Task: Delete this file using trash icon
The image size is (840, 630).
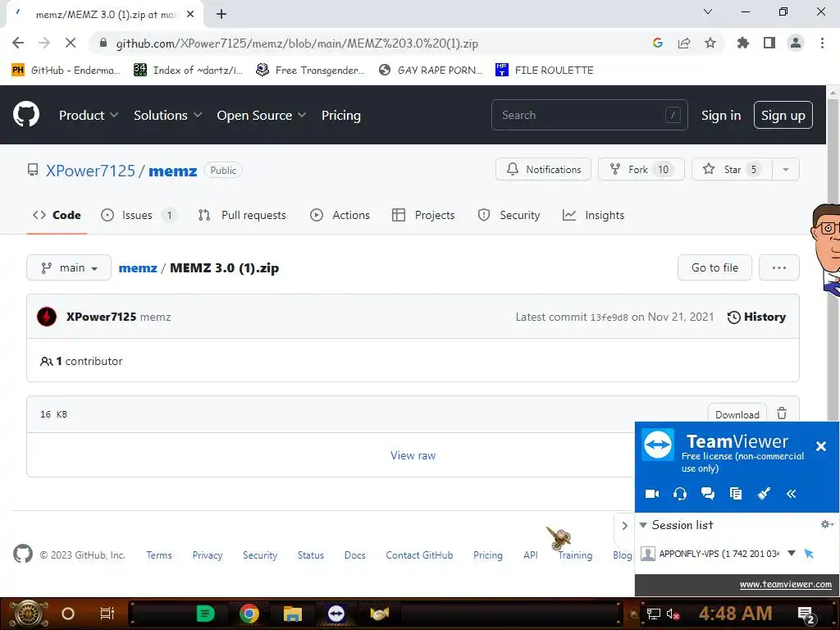Action: click(782, 413)
